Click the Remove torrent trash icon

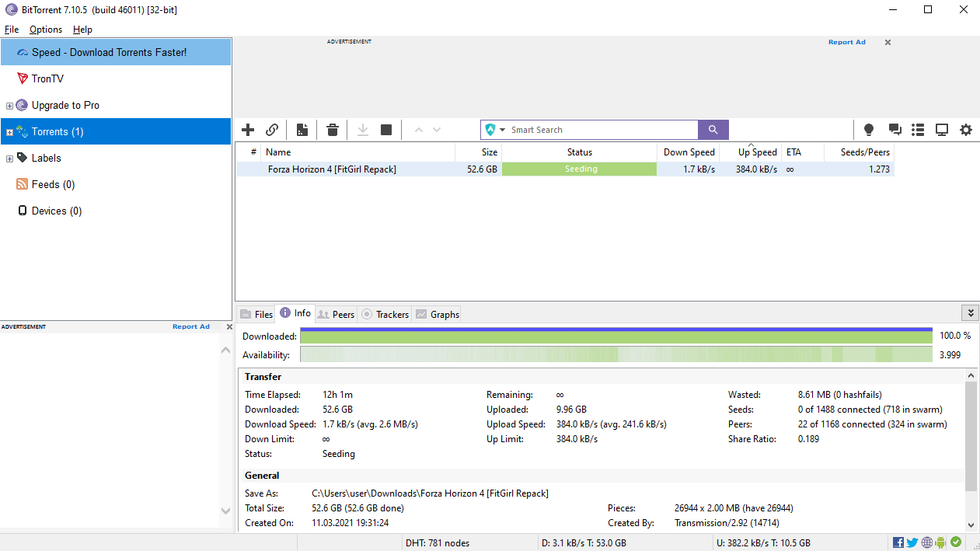tap(333, 130)
